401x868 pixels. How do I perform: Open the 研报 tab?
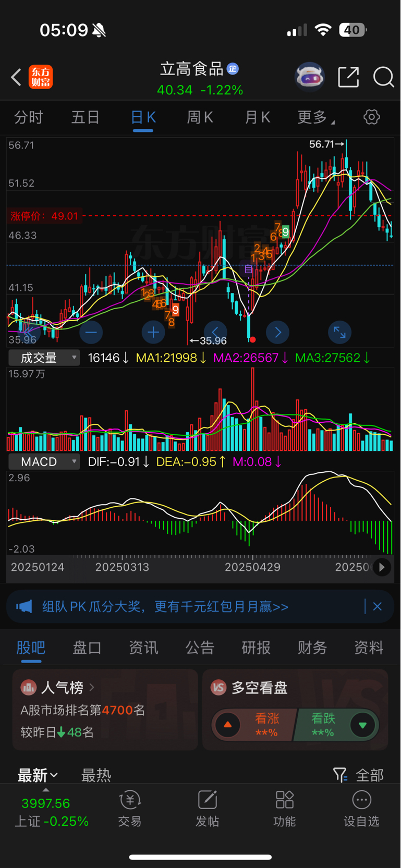tap(256, 647)
